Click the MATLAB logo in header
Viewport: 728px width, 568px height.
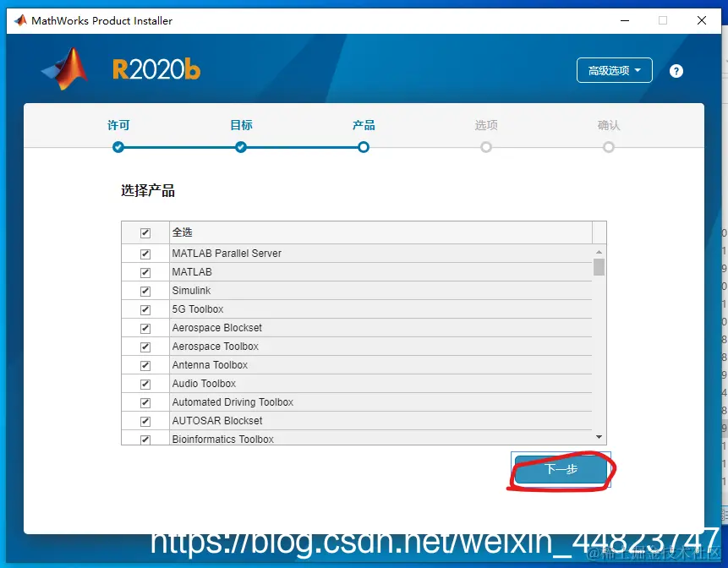(x=65, y=68)
